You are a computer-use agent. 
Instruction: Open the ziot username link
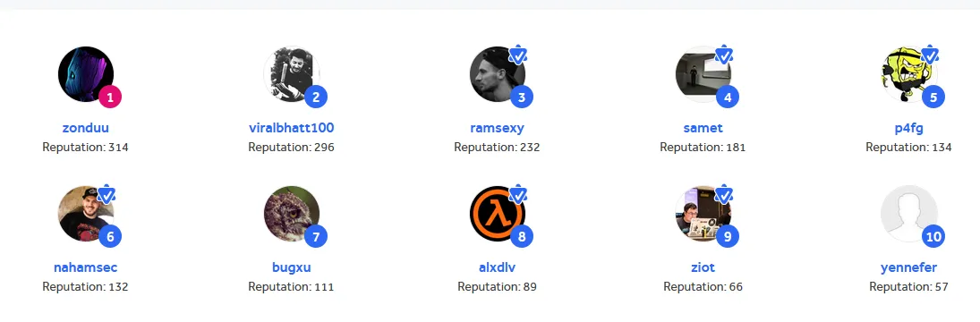tap(703, 267)
